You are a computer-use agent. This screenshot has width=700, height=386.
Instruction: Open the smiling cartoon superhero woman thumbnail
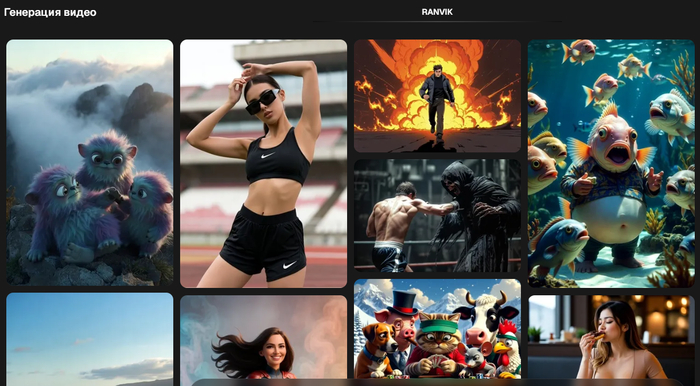[x=263, y=337]
